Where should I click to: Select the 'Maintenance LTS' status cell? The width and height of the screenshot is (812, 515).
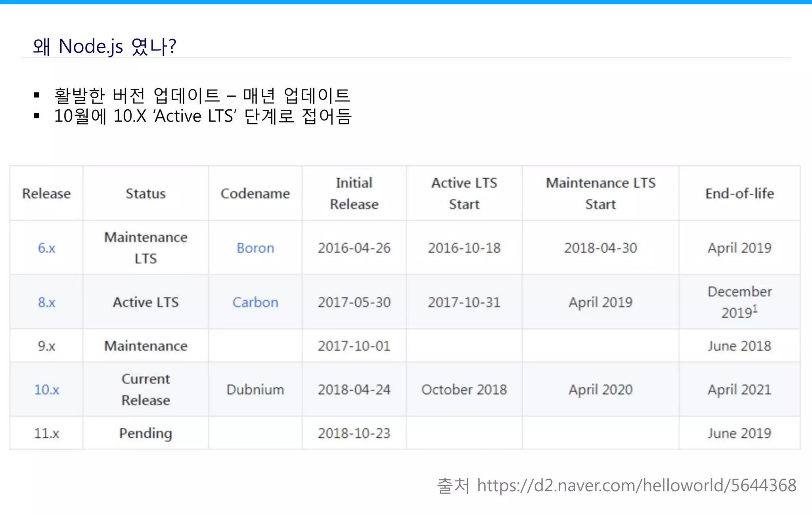click(146, 248)
